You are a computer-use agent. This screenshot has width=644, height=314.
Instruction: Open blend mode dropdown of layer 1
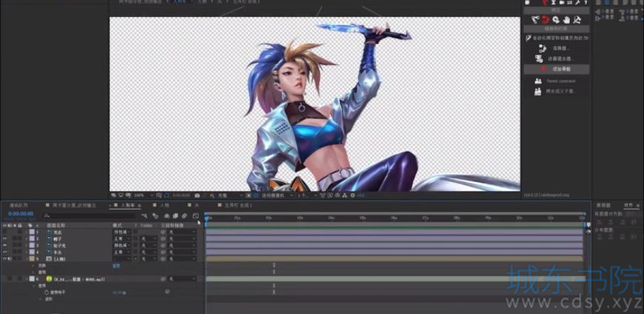(x=121, y=233)
